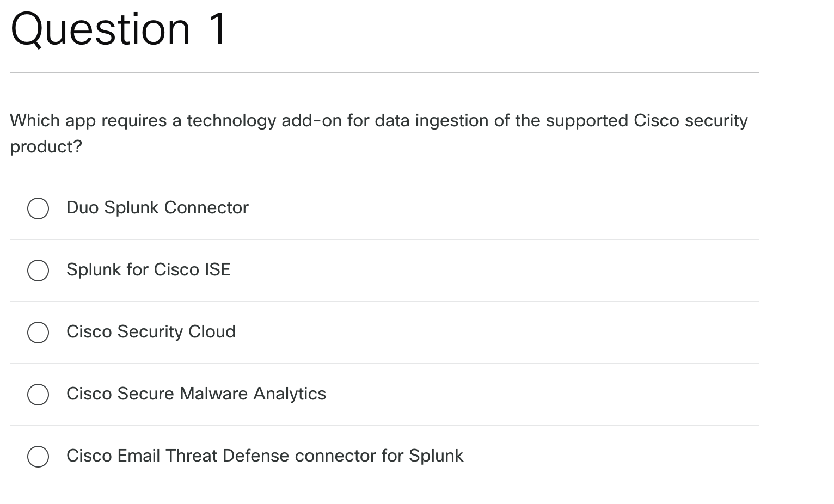
Task: Select Cisco Email Threat Defense connector radio button
Action: (38, 456)
